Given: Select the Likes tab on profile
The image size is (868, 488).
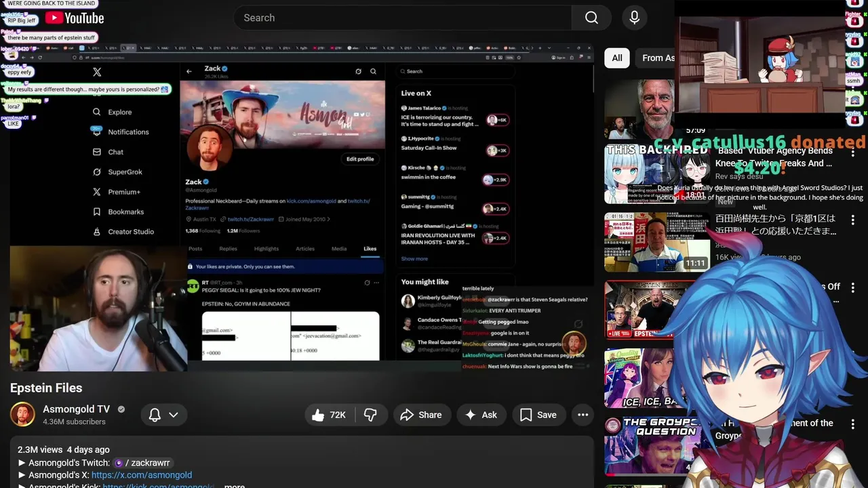Looking at the screenshot, I should (370, 249).
